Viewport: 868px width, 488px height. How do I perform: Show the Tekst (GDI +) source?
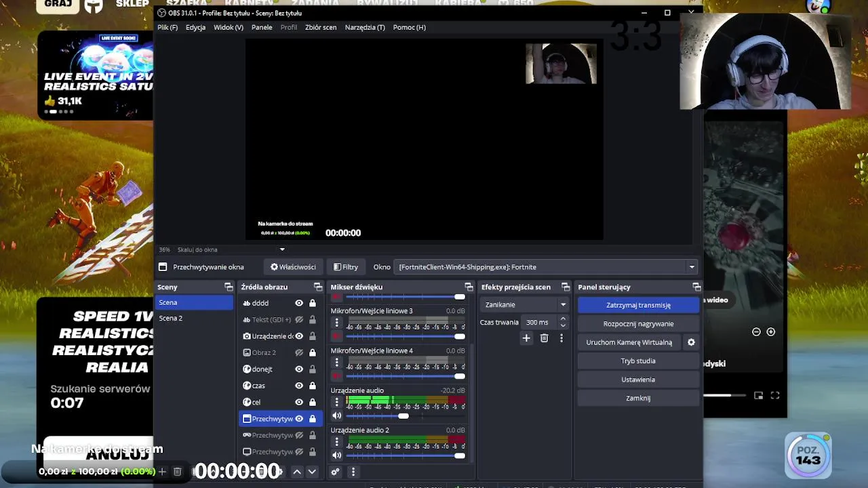[x=299, y=320]
